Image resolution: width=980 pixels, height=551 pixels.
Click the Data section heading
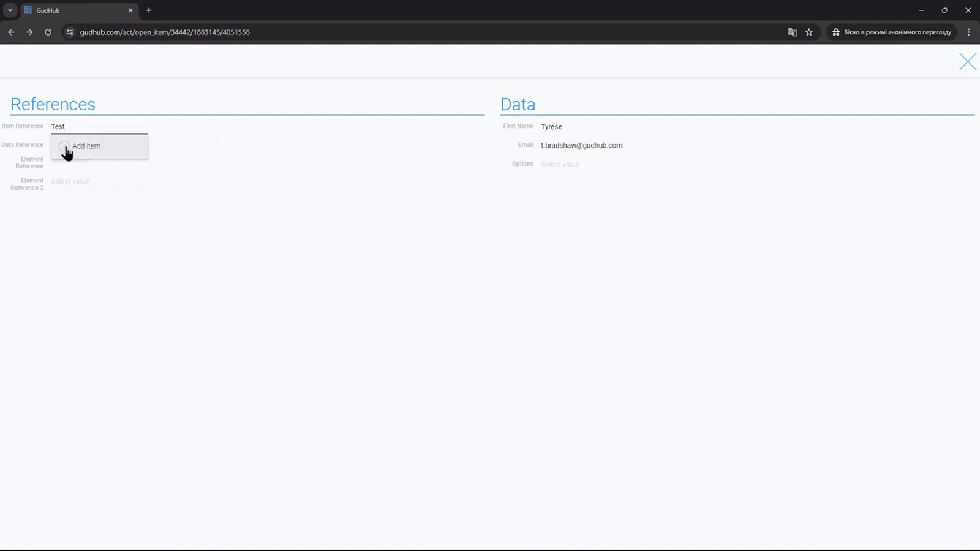coord(518,104)
